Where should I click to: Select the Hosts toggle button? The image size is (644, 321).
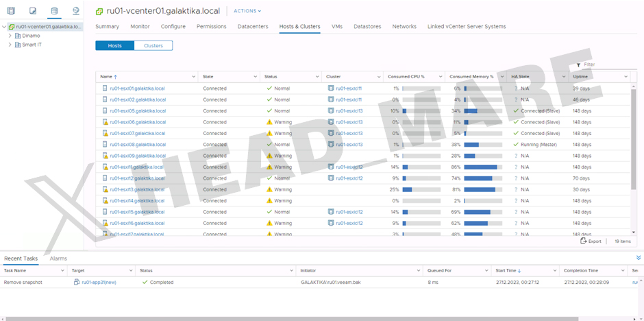(x=115, y=46)
